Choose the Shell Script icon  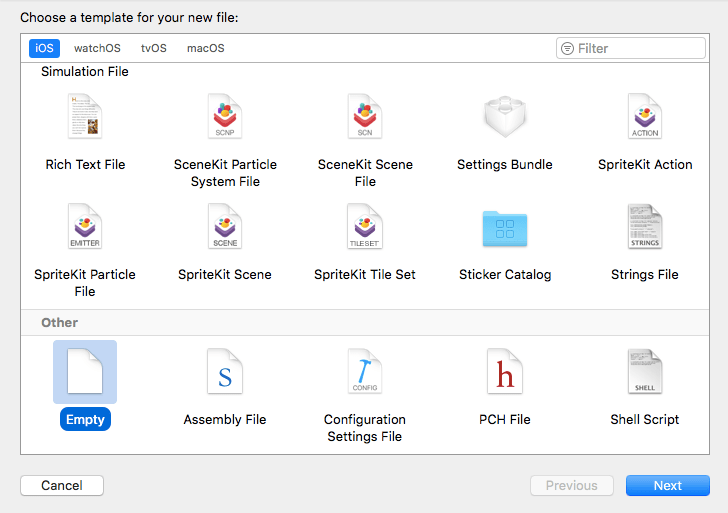(x=645, y=371)
